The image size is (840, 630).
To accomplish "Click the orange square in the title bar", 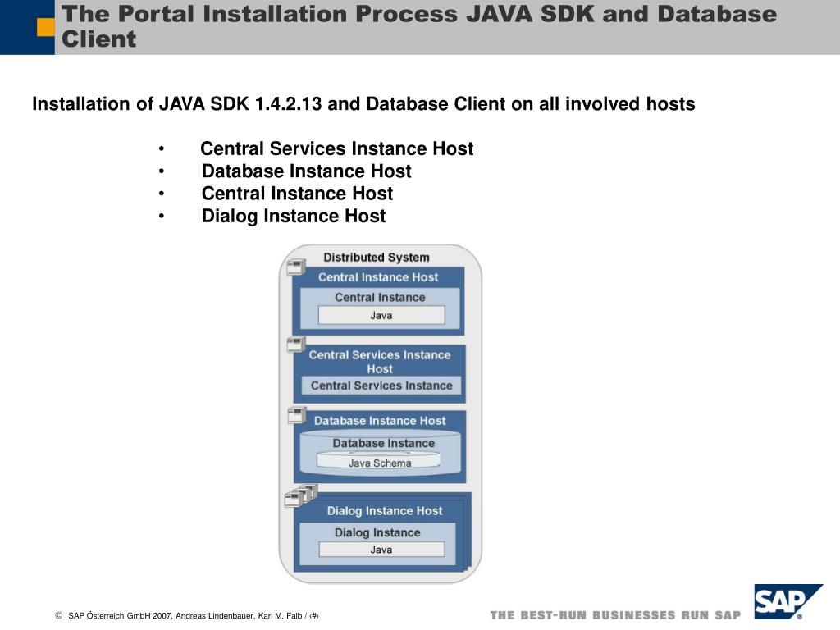I will click(46, 27).
